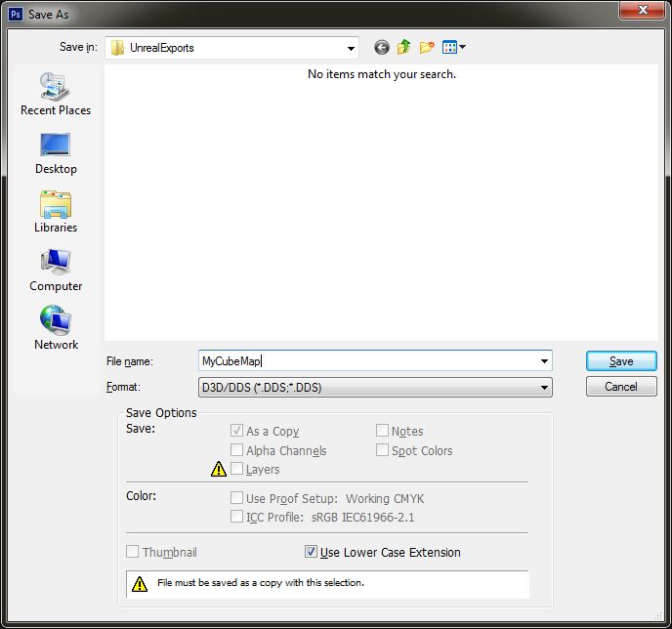
Task: Click warning icon beside copy message
Action: (140, 583)
